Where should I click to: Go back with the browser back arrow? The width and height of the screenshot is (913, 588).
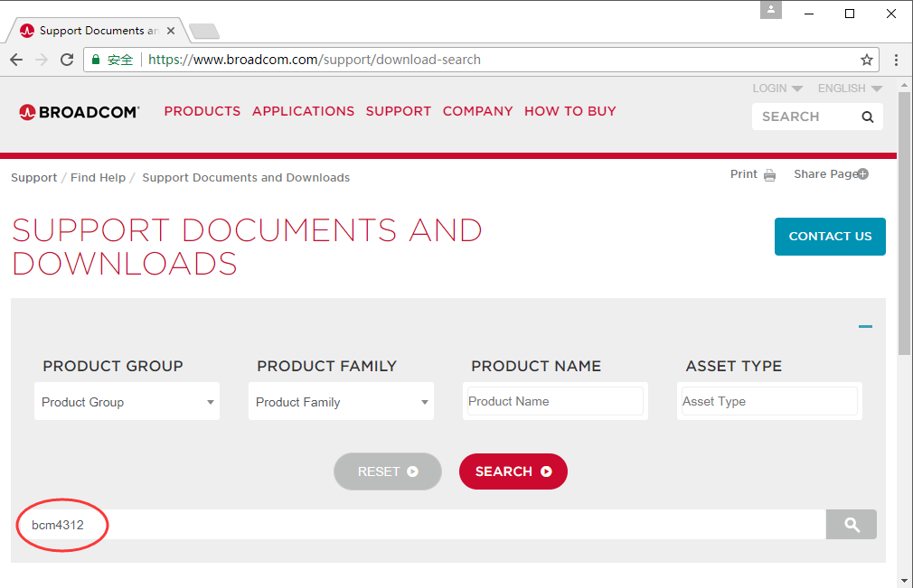(x=16, y=60)
